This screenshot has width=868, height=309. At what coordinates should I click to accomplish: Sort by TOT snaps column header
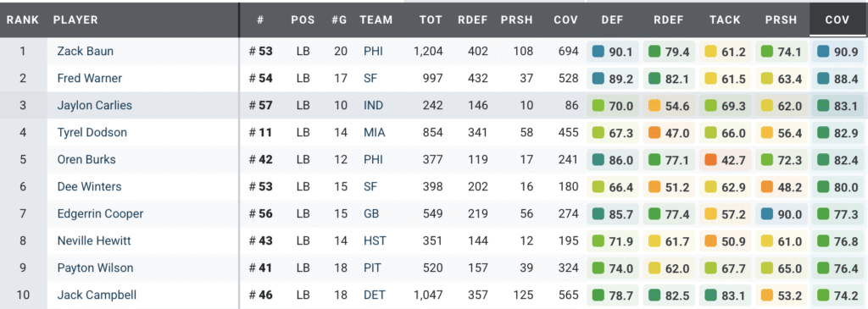click(x=431, y=20)
